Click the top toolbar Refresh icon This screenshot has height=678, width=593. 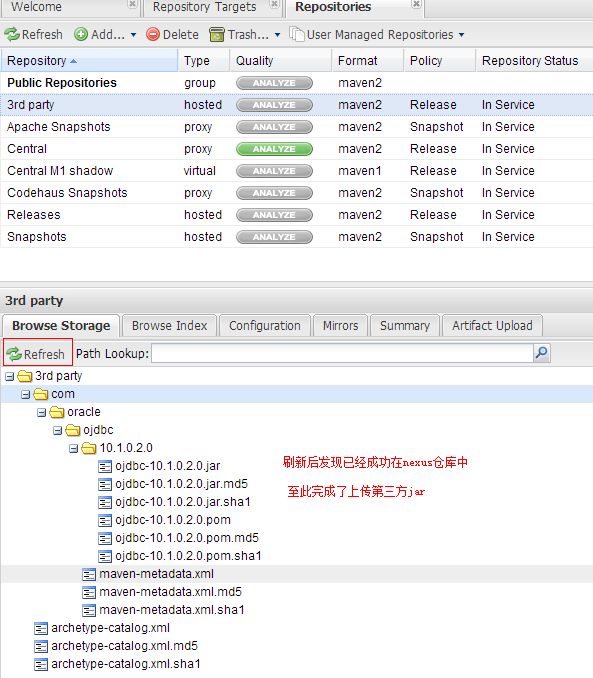point(12,34)
